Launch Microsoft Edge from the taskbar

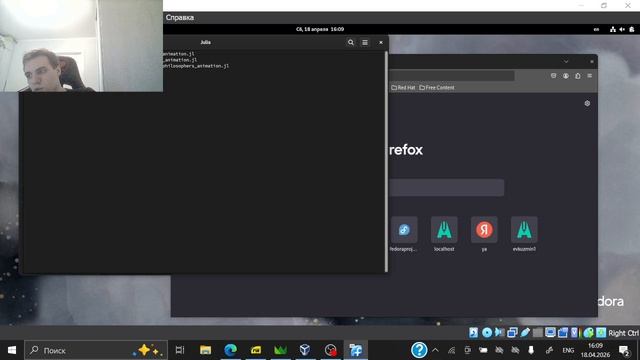[231, 350]
